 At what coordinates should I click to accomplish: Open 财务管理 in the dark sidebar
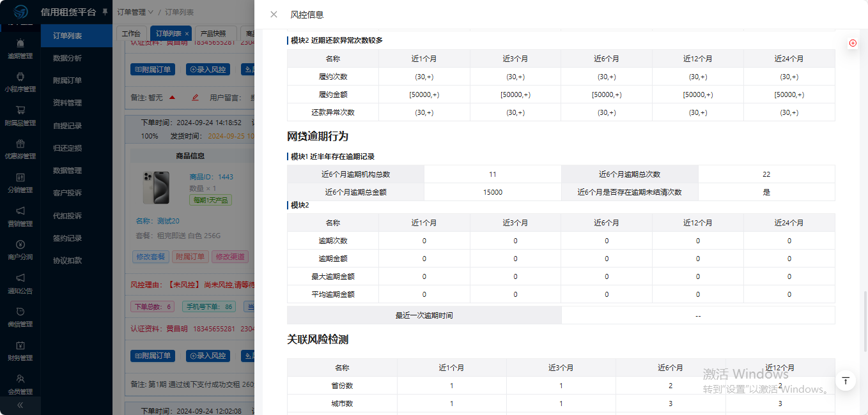pos(20,351)
